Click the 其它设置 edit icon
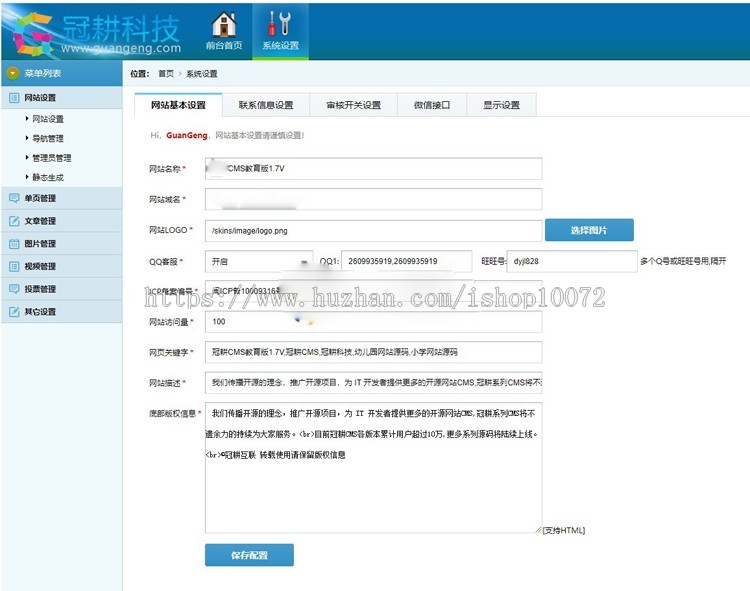The image size is (750, 591). [x=14, y=312]
